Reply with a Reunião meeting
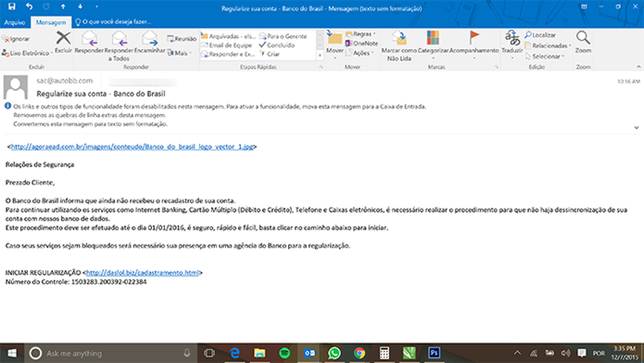Screen dimensions: 644x363 (181, 39)
